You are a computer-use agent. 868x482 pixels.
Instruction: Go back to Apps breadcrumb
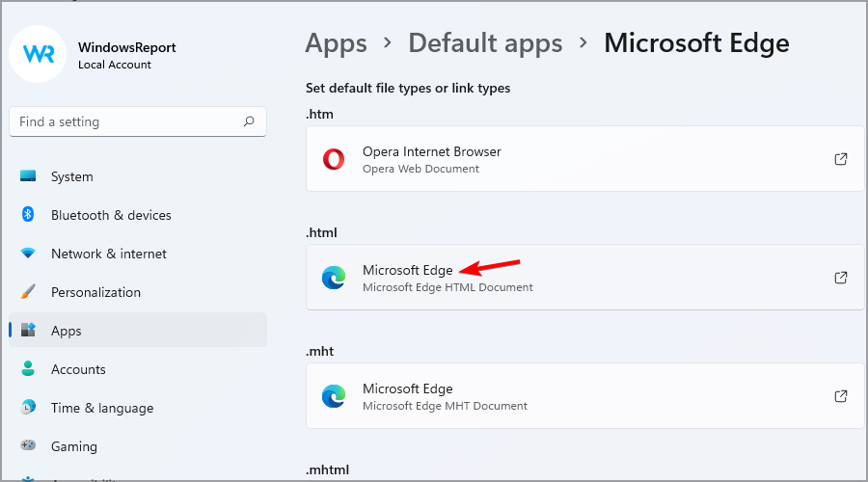point(336,43)
